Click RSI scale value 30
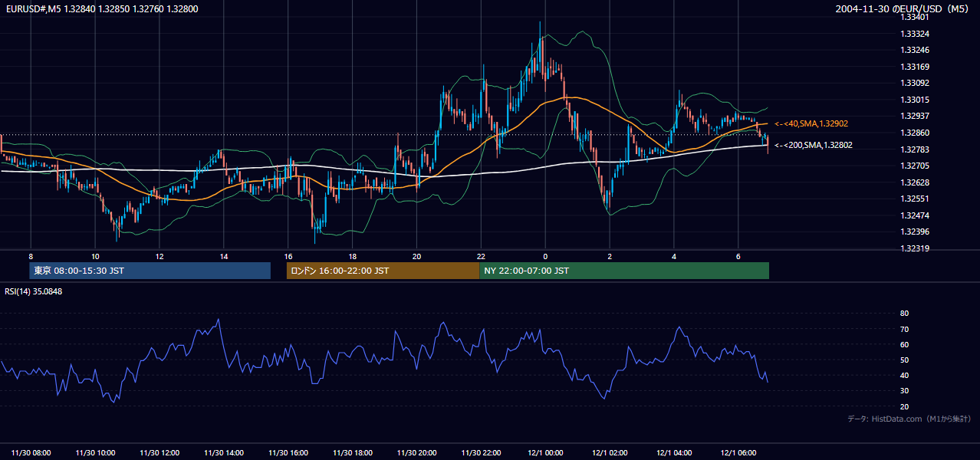 (x=904, y=392)
